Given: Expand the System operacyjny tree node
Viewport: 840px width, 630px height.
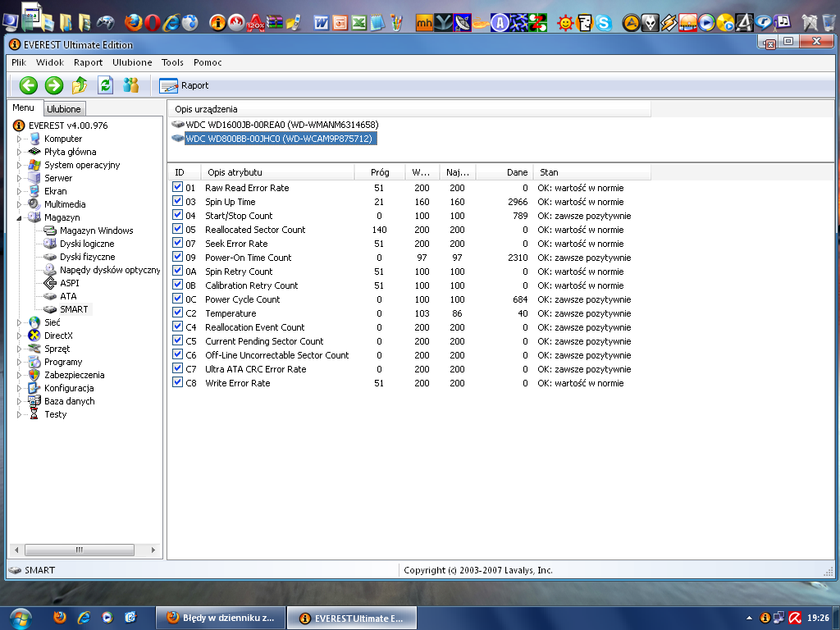Looking at the screenshot, I should pyautogui.click(x=20, y=165).
